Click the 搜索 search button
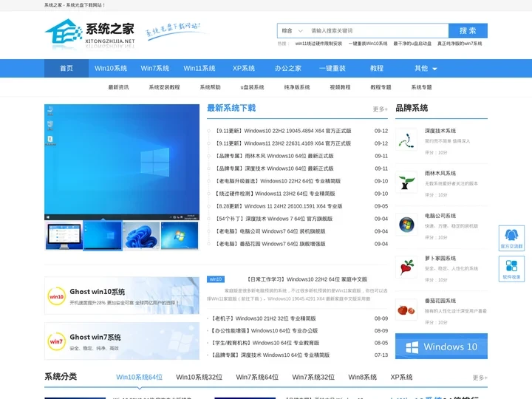This screenshot has width=532, height=399. coord(468,30)
